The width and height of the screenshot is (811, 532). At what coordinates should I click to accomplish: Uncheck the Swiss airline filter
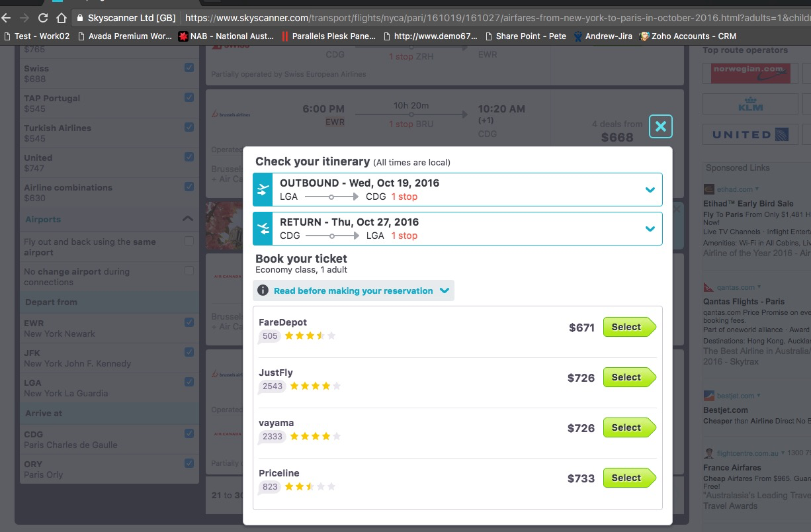[x=189, y=67]
